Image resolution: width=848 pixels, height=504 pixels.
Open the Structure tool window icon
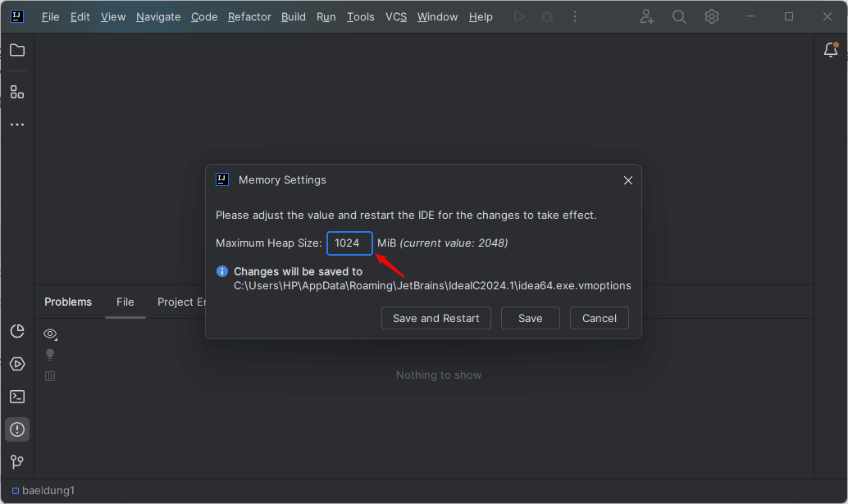point(17,92)
